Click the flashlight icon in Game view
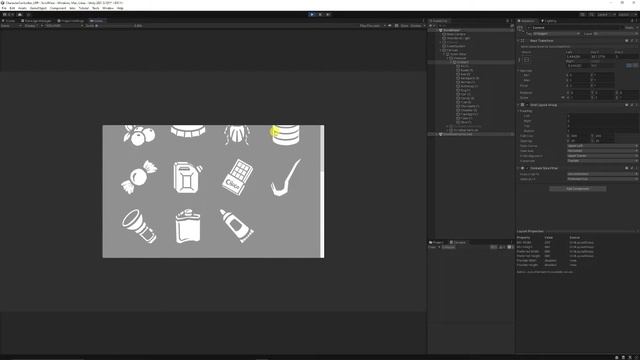Viewport: 640px width, 360px height. click(139, 226)
